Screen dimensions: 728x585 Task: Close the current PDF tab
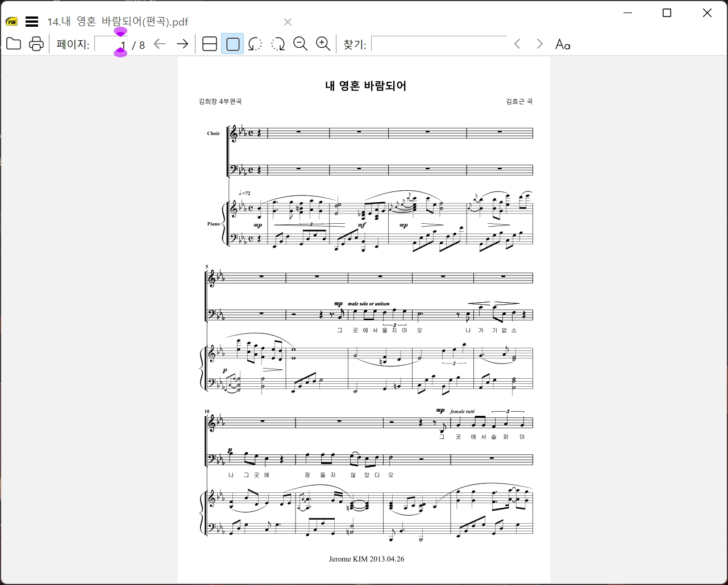[288, 22]
